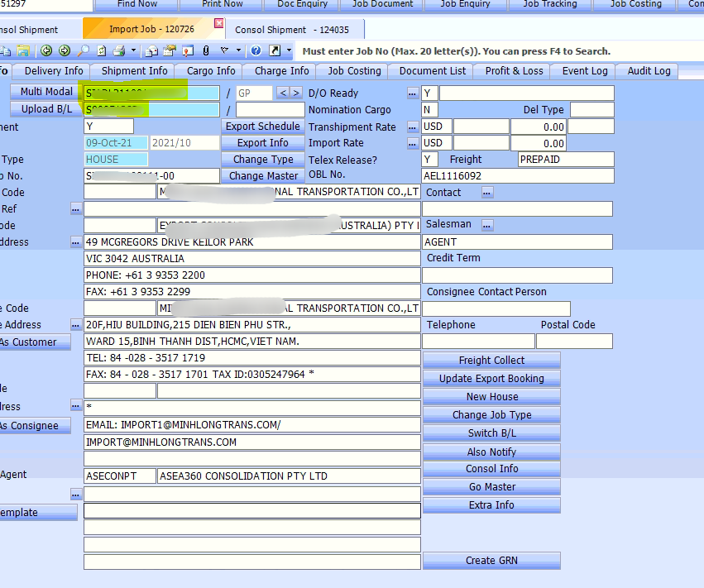Open the Profit & Loss tab

514,71
